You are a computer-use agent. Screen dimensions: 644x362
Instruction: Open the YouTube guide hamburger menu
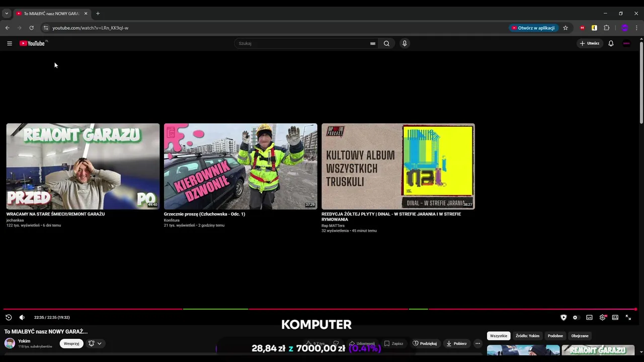click(9, 43)
